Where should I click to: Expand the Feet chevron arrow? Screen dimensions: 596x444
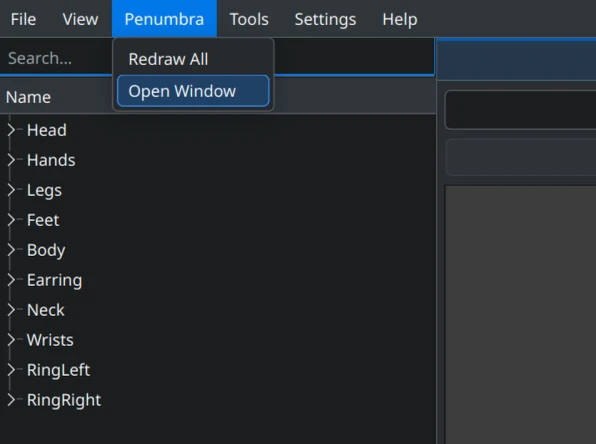pyautogui.click(x=11, y=220)
